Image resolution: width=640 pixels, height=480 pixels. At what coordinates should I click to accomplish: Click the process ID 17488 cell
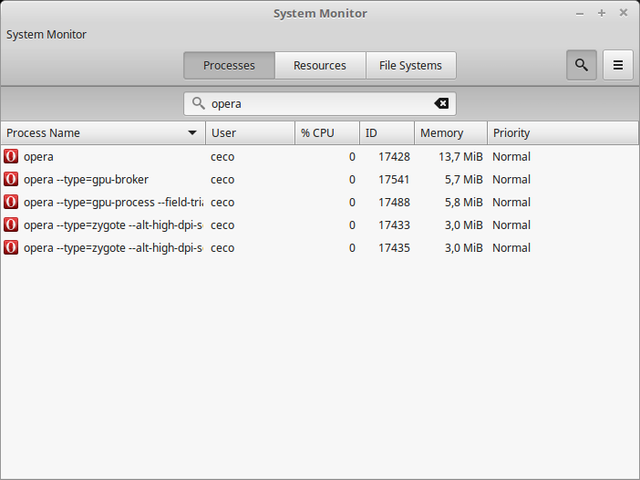[394, 202]
